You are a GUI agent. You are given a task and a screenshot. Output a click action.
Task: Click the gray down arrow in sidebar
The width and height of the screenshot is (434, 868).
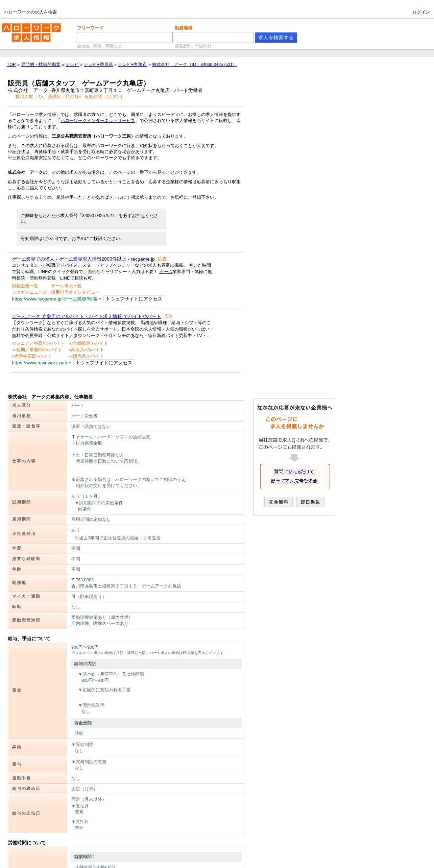tap(294, 457)
